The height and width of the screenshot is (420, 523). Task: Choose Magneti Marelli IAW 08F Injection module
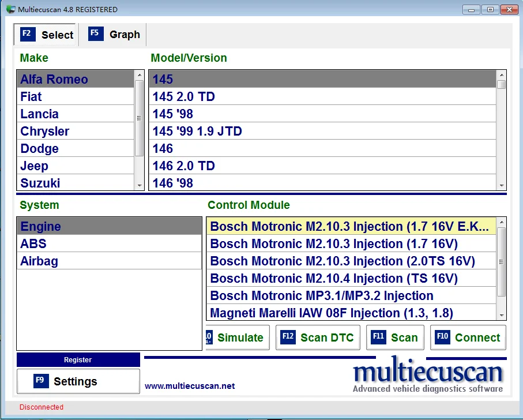331,313
